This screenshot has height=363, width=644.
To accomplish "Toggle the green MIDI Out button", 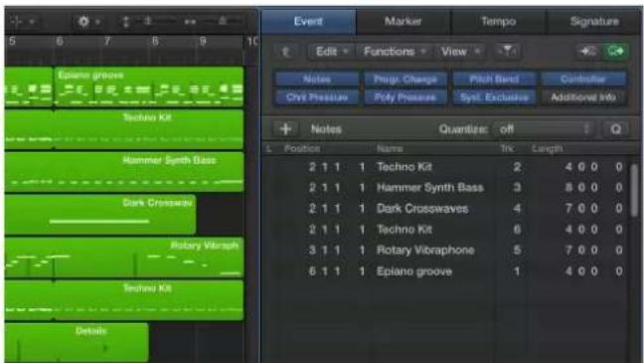I will (x=615, y=52).
